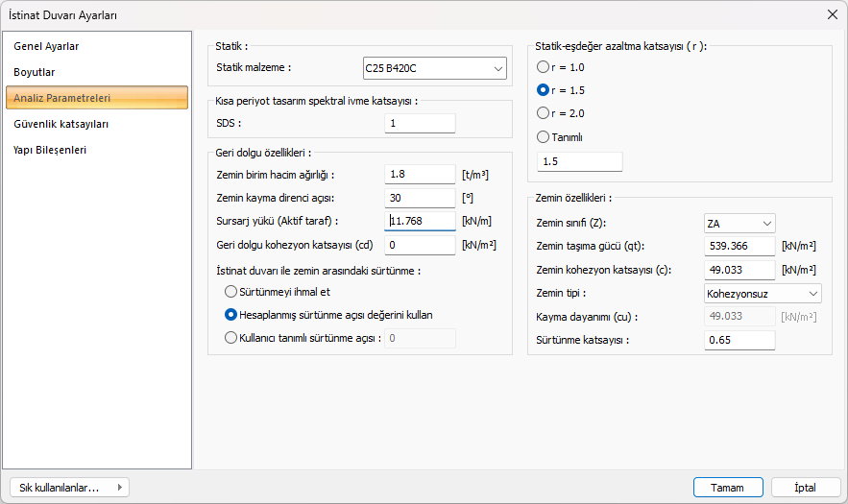Expand the Zemin tipi combo box

[x=763, y=293]
